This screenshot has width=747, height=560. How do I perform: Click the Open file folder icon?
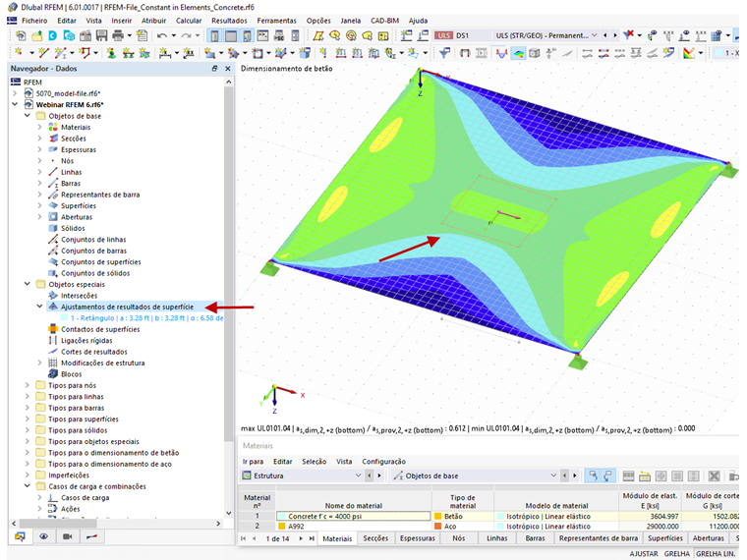(36, 35)
